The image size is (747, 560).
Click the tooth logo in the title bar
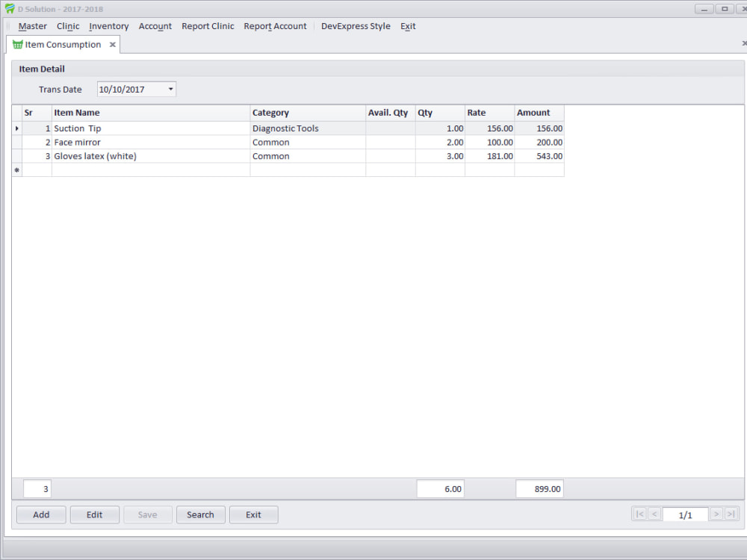pyautogui.click(x=8, y=8)
